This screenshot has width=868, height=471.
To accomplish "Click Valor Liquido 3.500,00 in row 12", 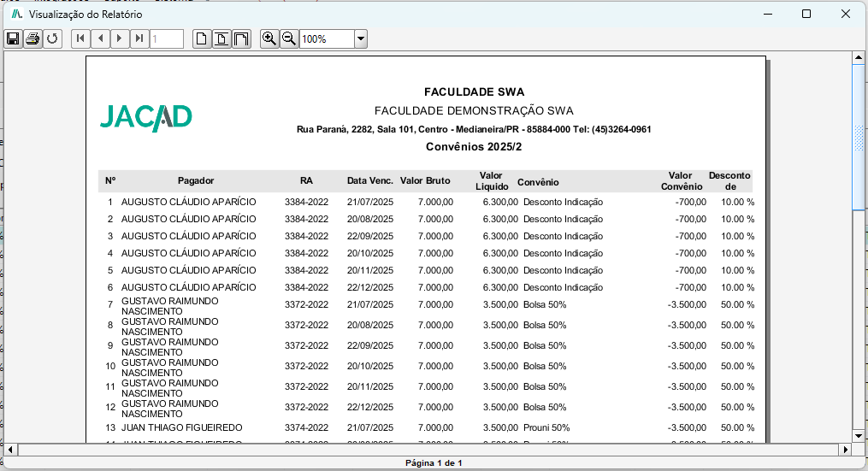I will coord(500,408).
